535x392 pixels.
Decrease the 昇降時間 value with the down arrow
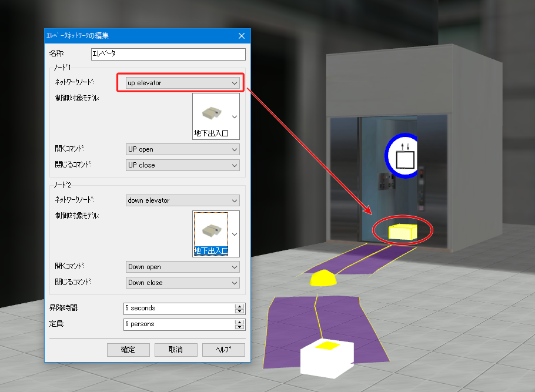coord(239,311)
